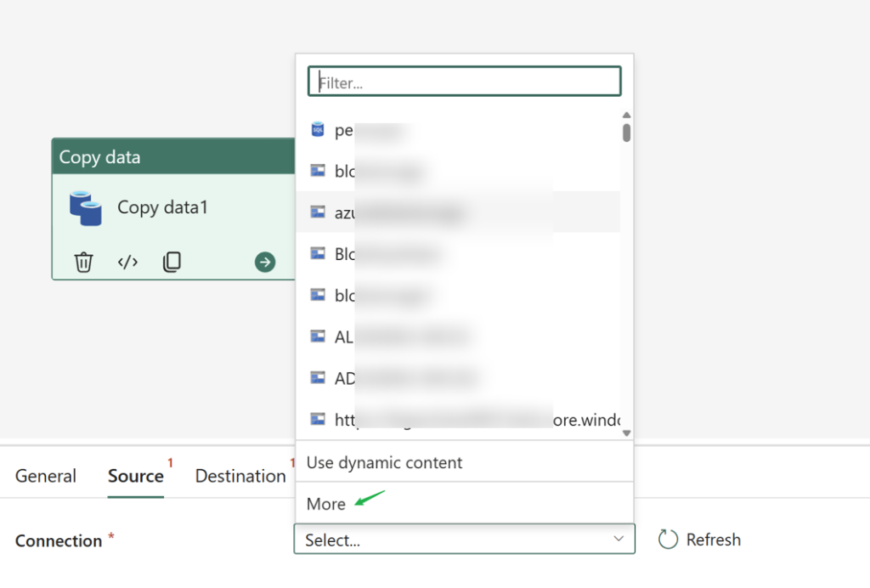Delete the Copy data1 activity with trash icon

click(83, 262)
